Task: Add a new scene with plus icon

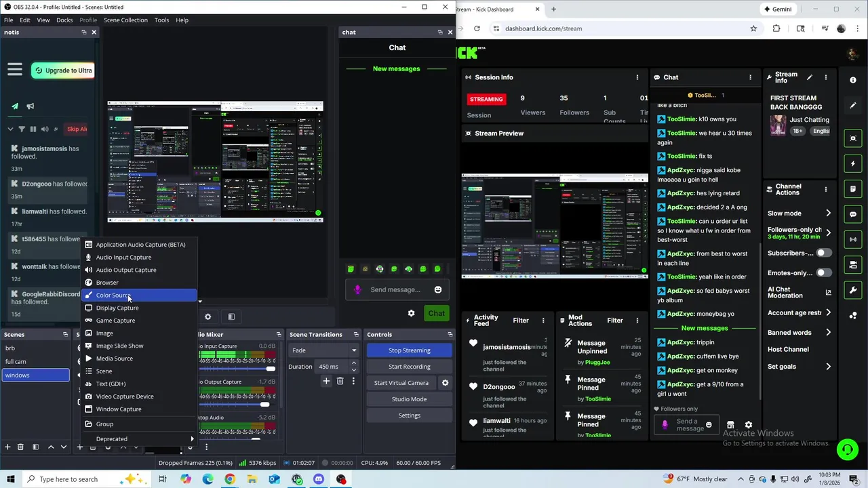Action: [7, 447]
